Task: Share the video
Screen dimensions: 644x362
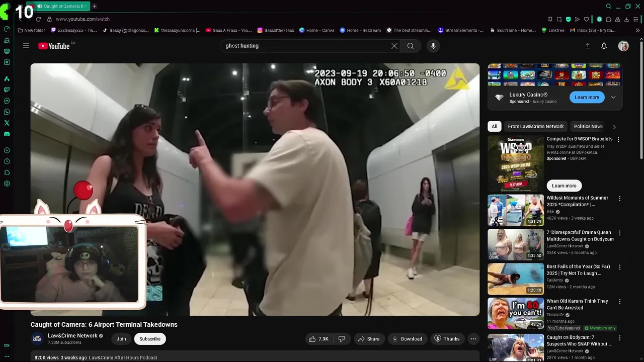Action: click(368, 339)
